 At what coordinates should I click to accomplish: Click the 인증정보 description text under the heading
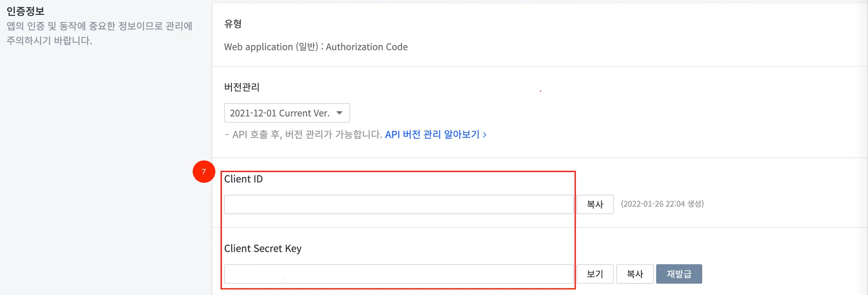click(x=99, y=33)
